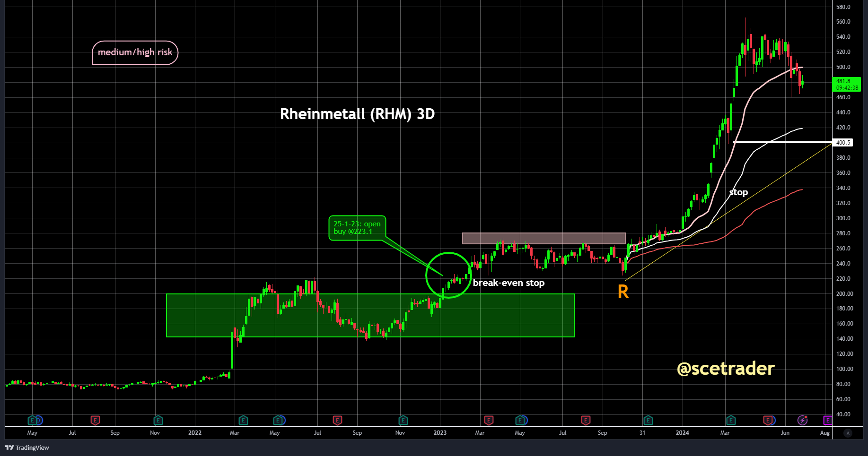
Task: Click the 380.0 price scale label
Action: coord(843,158)
